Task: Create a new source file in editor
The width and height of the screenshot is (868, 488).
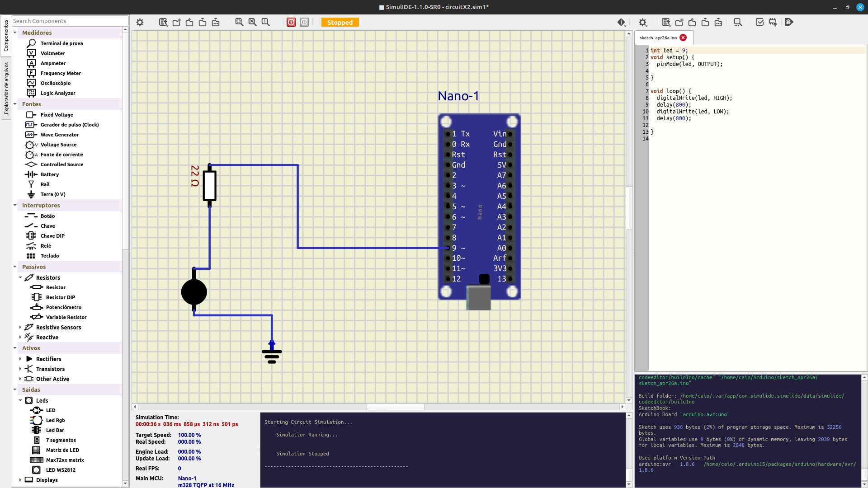Action: [x=679, y=22]
